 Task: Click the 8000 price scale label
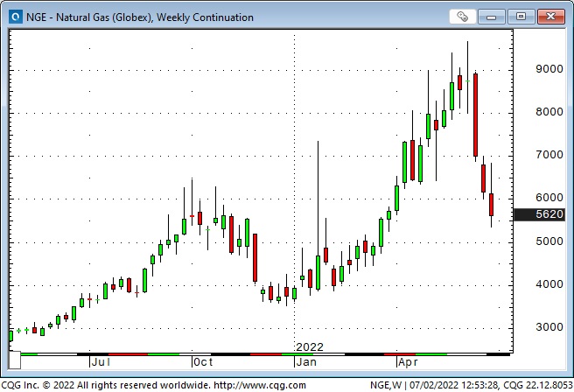(549, 112)
